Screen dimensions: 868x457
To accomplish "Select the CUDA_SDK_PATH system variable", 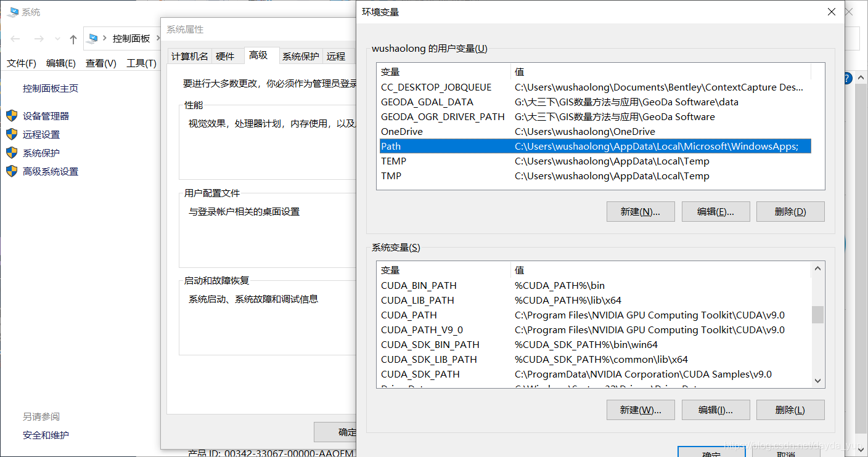I will (595, 374).
